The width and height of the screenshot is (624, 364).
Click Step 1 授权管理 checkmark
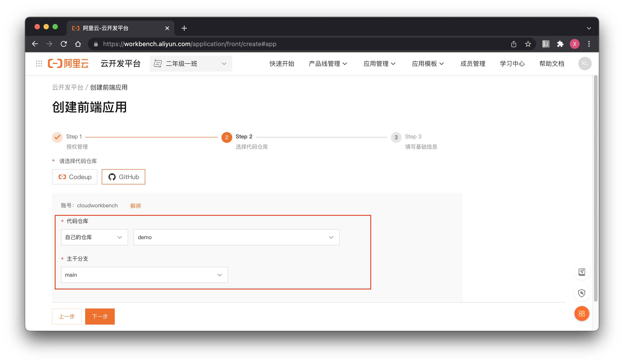pyautogui.click(x=57, y=137)
